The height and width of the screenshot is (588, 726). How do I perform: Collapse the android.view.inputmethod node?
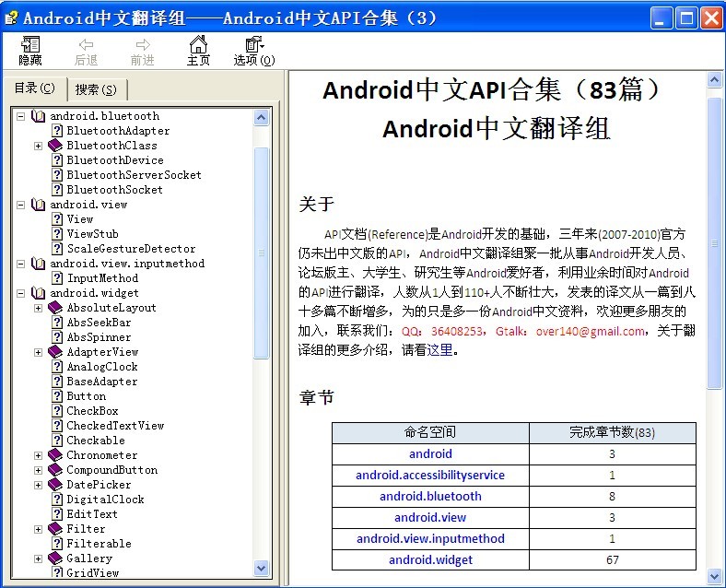pyautogui.click(x=21, y=264)
